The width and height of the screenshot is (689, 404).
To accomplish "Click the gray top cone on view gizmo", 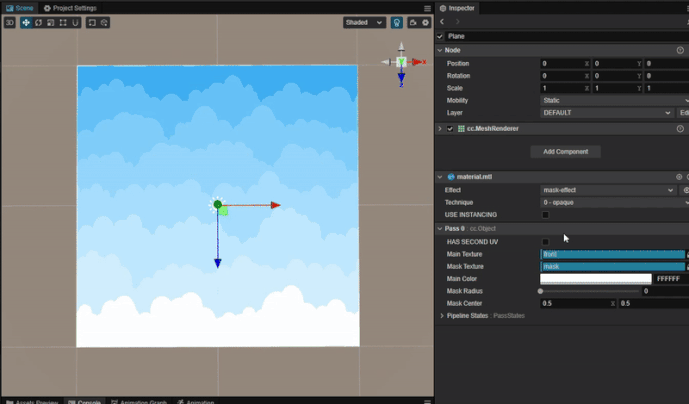I will 401,47.
